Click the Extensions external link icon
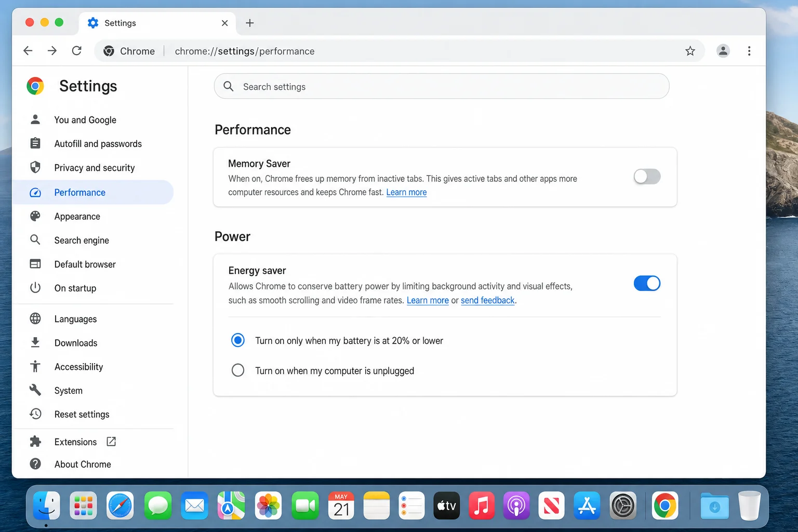798x532 pixels. point(111,442)
